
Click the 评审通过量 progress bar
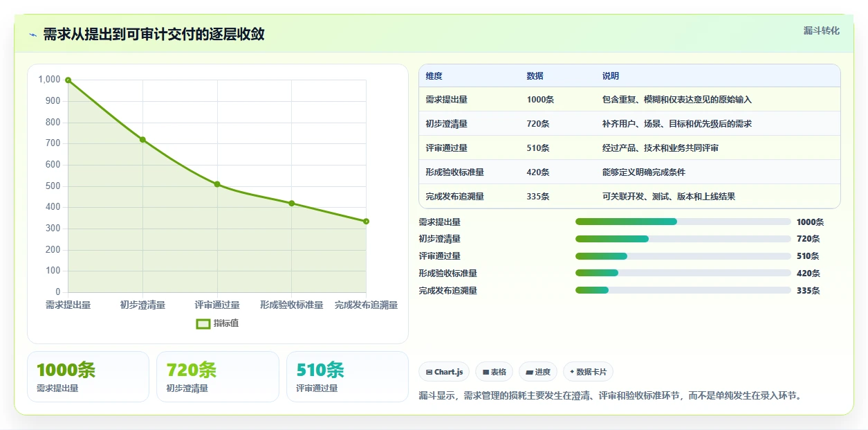click(x=683, y=256)
